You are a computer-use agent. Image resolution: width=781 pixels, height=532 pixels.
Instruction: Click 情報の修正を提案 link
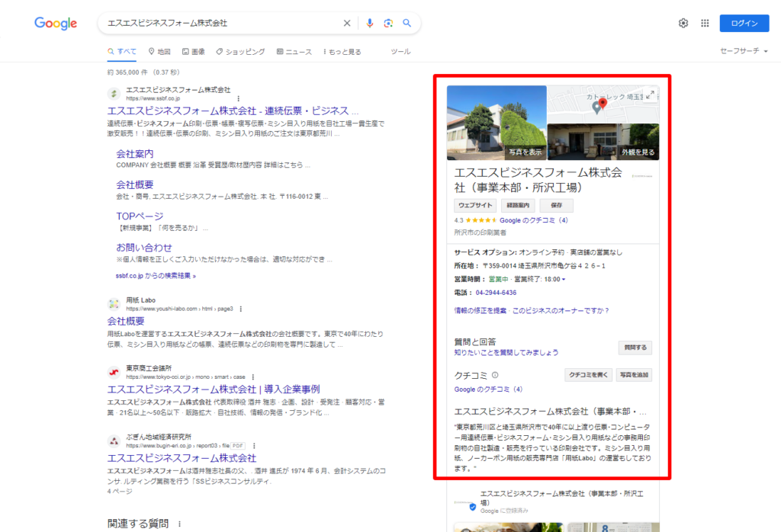pyautogui.click(x=480, y=310)
